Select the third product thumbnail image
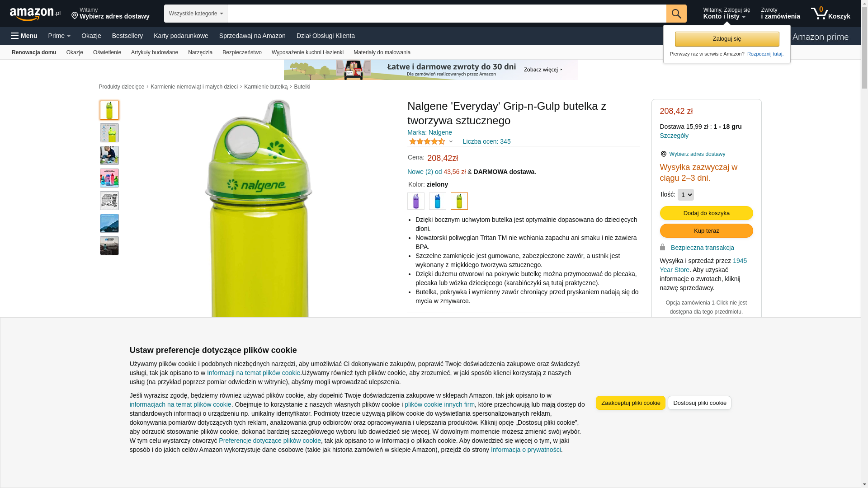This screenshot has height=488, width=868. point(109,155)
